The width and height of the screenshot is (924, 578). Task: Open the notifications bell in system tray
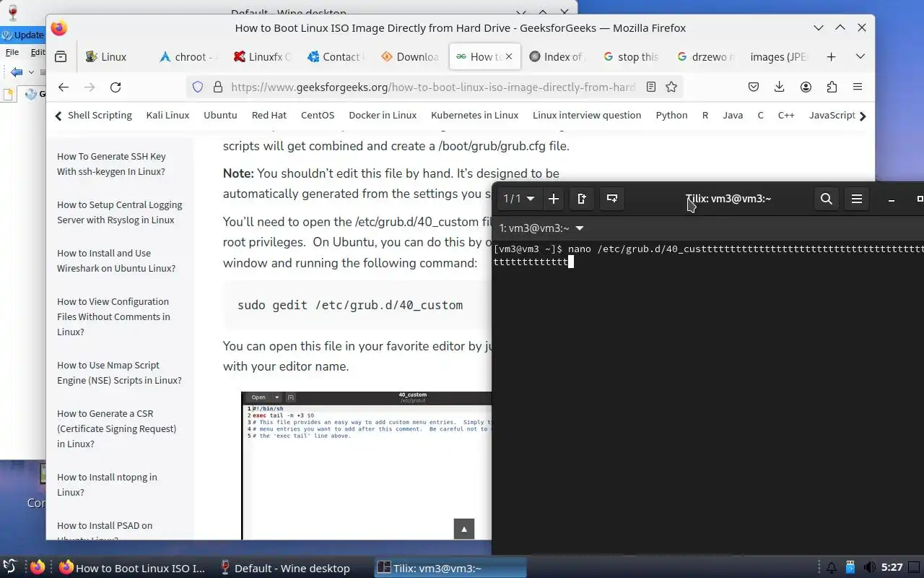click(x=831, y=568)
